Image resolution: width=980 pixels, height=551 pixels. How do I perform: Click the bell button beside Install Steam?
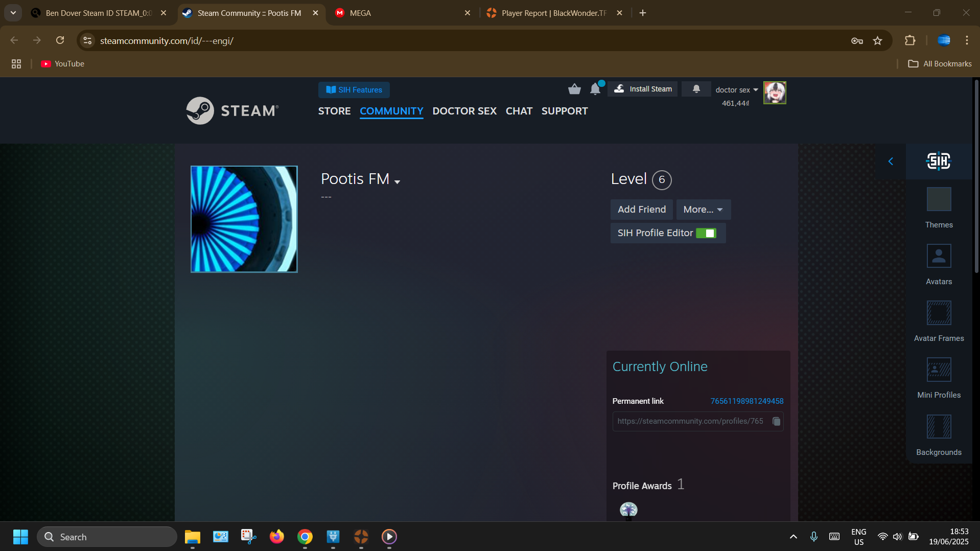[696, 89]
